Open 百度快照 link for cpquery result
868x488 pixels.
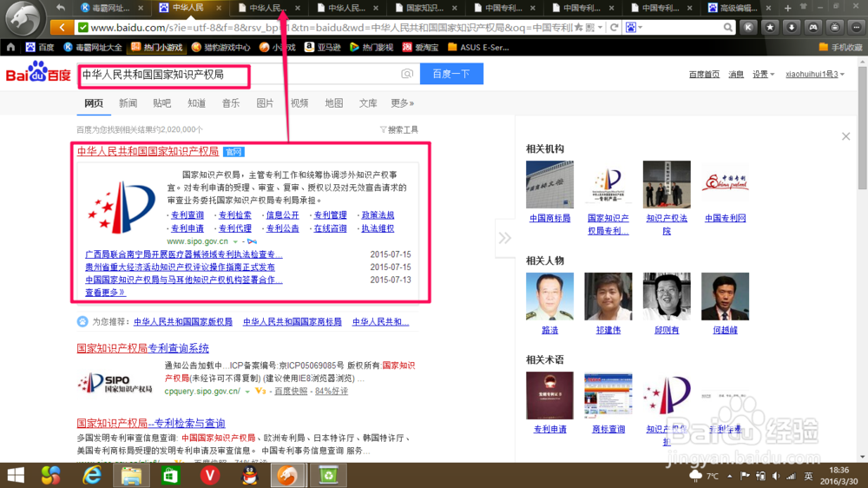(291, 391)
